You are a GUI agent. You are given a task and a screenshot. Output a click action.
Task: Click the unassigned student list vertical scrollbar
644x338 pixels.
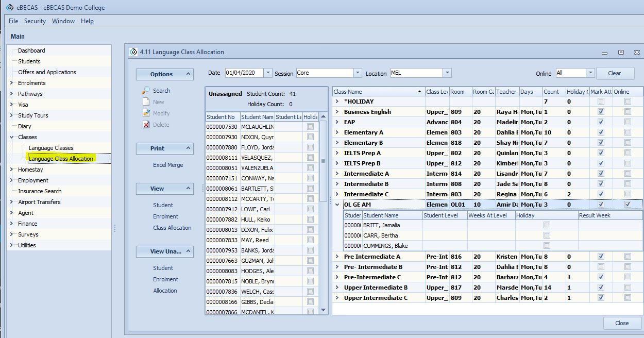324,160
